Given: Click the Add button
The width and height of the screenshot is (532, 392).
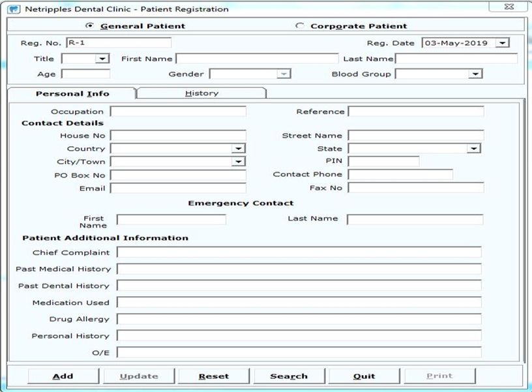Looking at the screenshot, I should 63,376.
